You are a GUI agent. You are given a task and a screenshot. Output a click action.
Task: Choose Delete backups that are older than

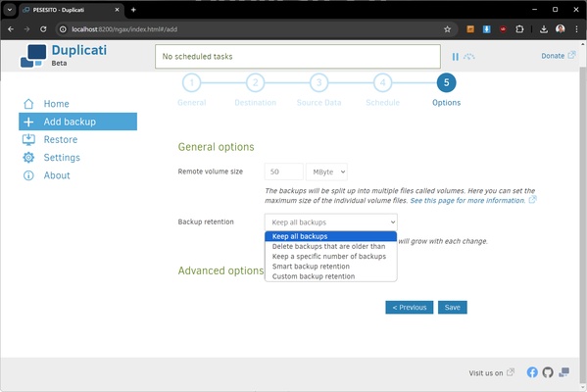(331, 246)
